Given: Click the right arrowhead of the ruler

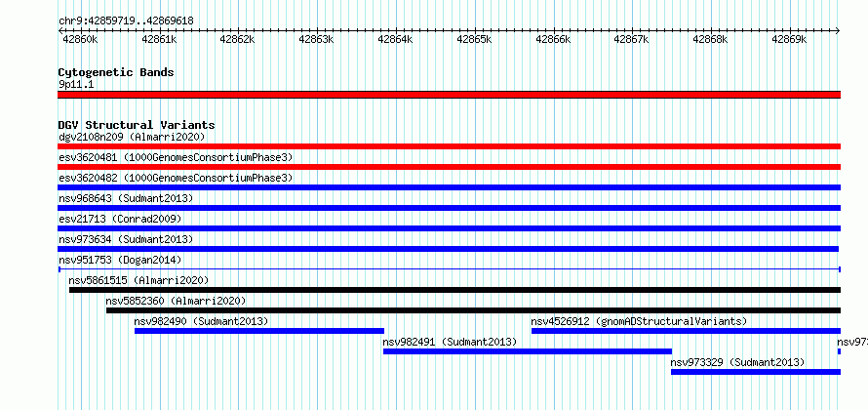Looking at the screenshot, I should point(838,31).
